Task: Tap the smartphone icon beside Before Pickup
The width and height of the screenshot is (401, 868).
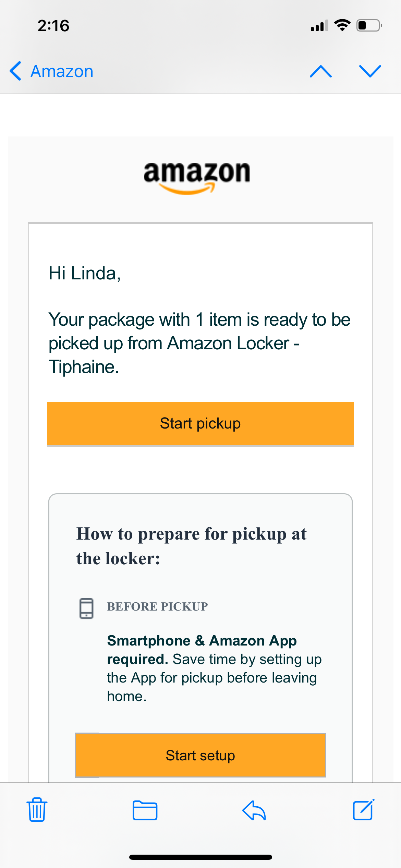Action: click(x=86, y=608)
